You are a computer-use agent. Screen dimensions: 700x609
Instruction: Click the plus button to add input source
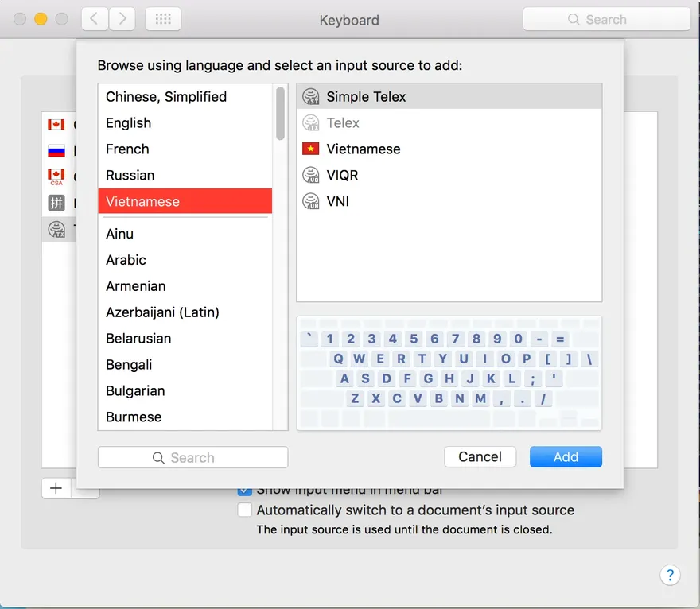pos(56,488)
